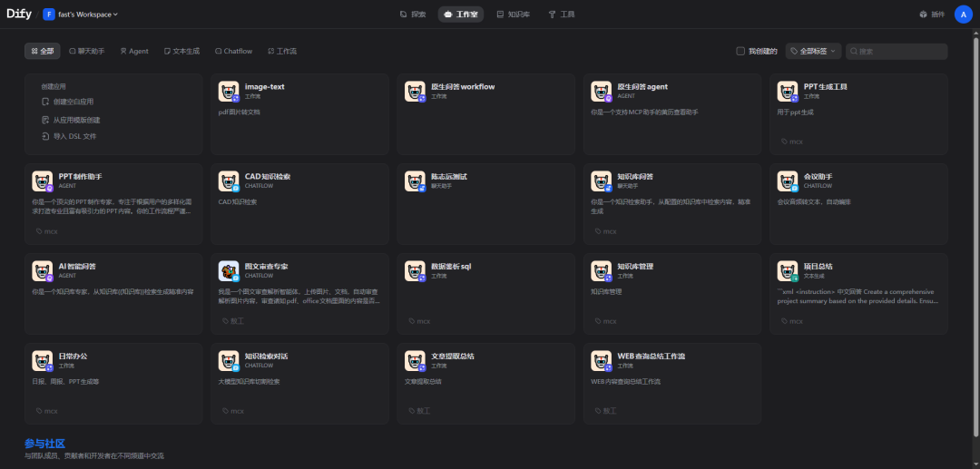The height and width of the screenshot is (469, 980).
Task: Click the mcx tag on 知识检索对话 card
Action: click(x=237, y=411)
